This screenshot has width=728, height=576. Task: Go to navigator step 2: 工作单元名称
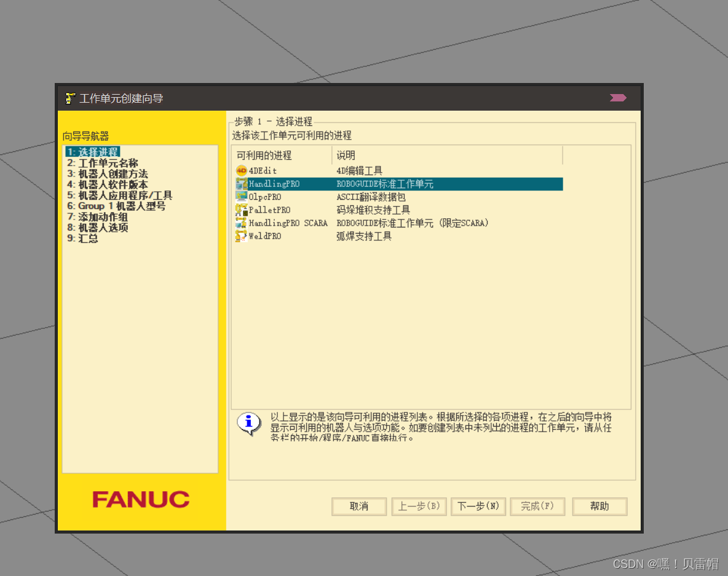(103, 163)
